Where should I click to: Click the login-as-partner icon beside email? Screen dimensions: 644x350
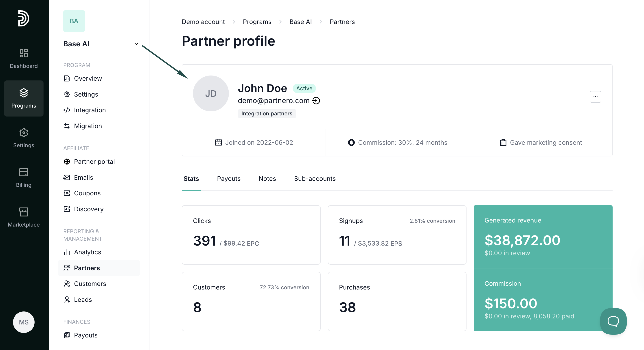pos(316,101)
